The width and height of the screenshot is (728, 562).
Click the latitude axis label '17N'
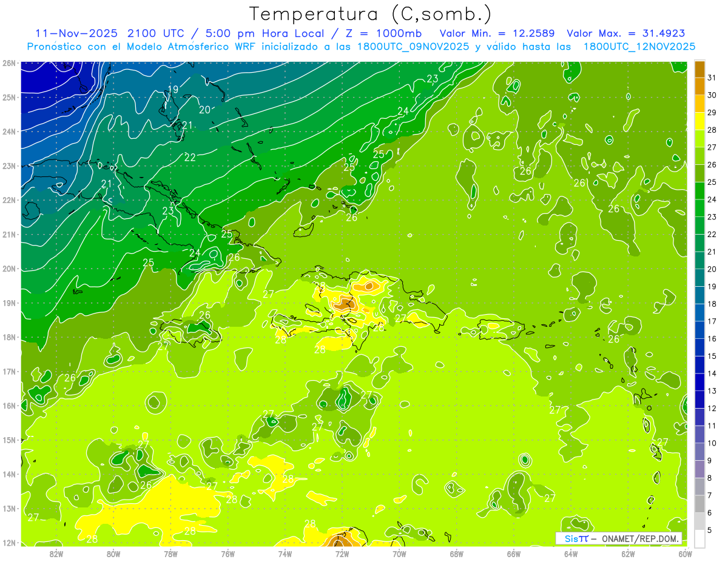click(x=8, y=371)
